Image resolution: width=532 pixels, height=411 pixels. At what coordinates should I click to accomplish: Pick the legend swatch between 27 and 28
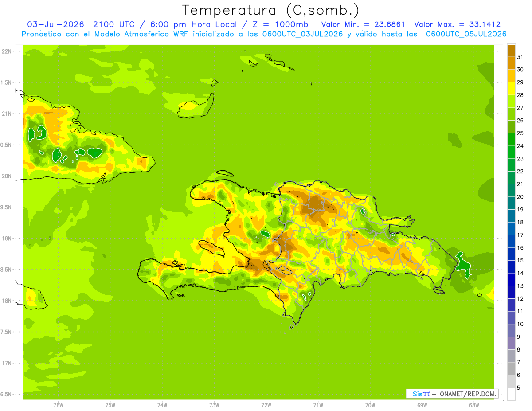(511, 101)
